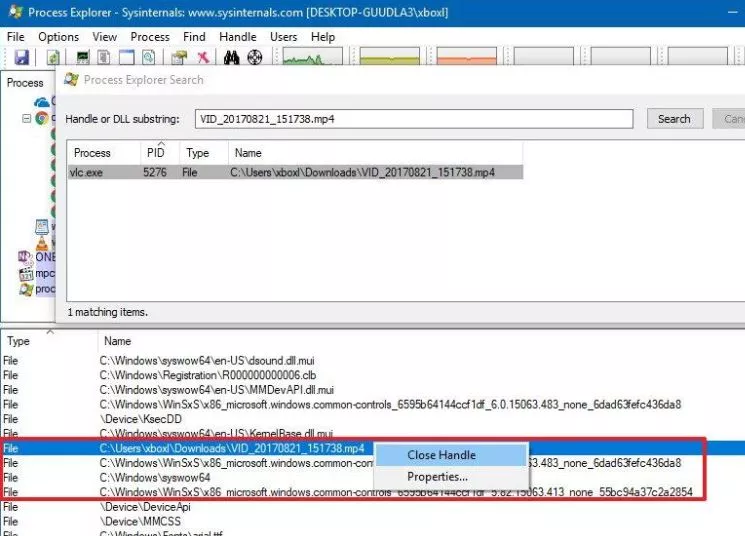Screen dimensions: 745x536
Task: Open the Process menu
Action: coord(150,37)
